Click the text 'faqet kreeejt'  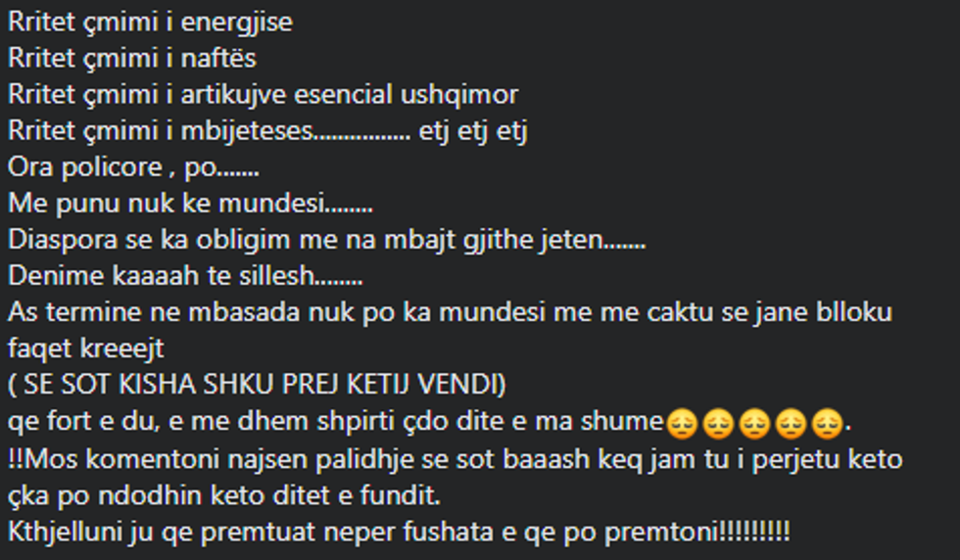(86, 349)
